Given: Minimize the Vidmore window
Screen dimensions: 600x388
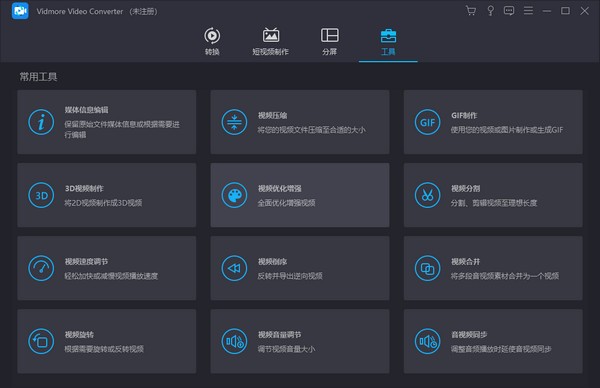Looking at the screenshot, I should pyautogui.click(x=546, y=11).
